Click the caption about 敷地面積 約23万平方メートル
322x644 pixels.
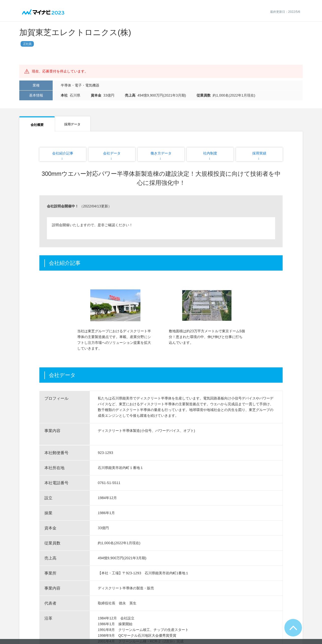(x=207, y=337)
